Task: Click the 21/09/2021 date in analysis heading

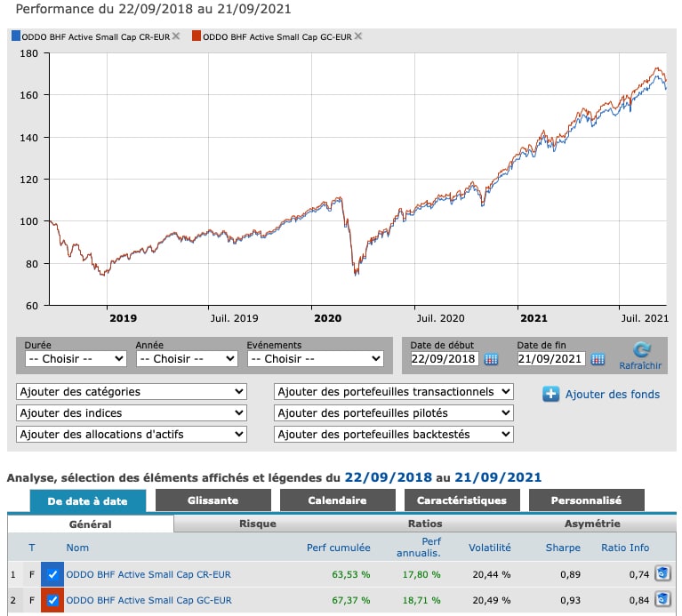Action: pos(498,477)
